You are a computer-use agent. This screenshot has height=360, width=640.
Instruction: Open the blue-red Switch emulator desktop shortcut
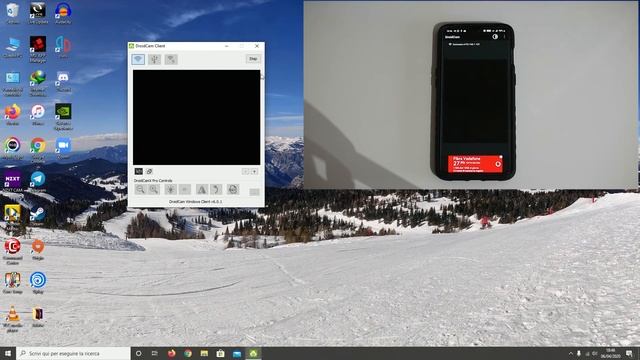coord(63,47)
